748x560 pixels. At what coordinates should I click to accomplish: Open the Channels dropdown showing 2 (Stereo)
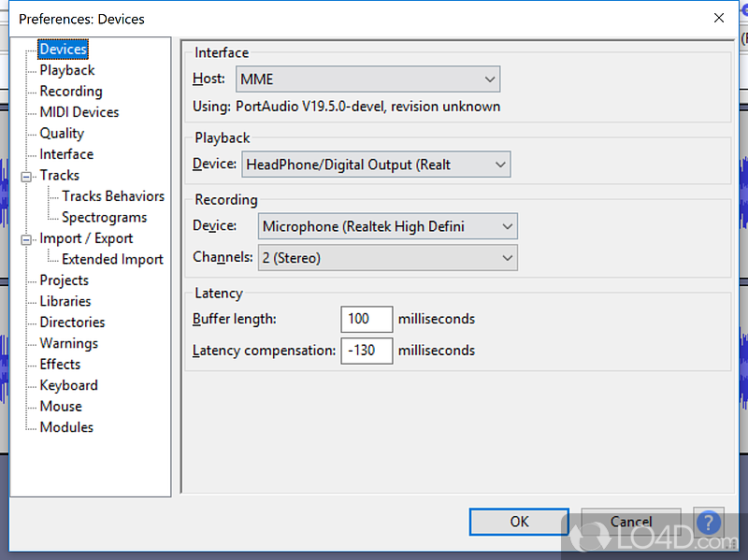click(387, 258)
